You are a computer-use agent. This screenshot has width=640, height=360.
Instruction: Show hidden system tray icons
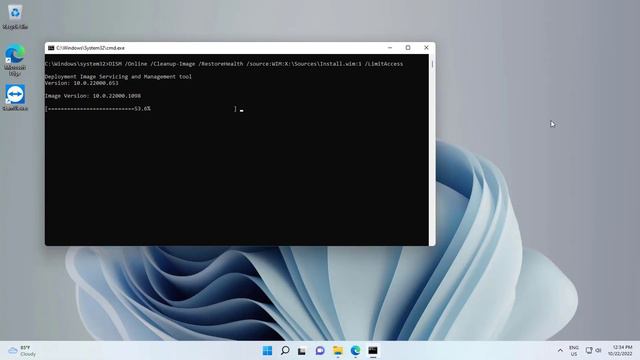pos(560,351)
